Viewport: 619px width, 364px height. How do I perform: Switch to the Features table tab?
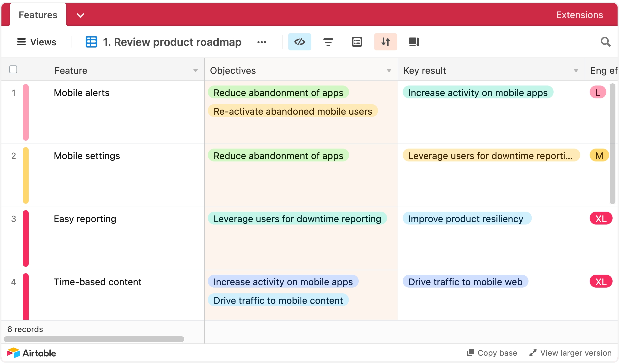point(38,15)
